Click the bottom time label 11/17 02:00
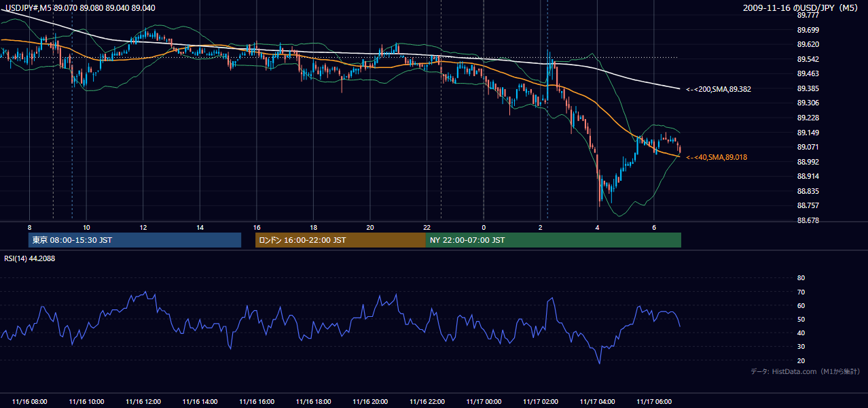Screen dimensions: 868x408 point(541,402)
